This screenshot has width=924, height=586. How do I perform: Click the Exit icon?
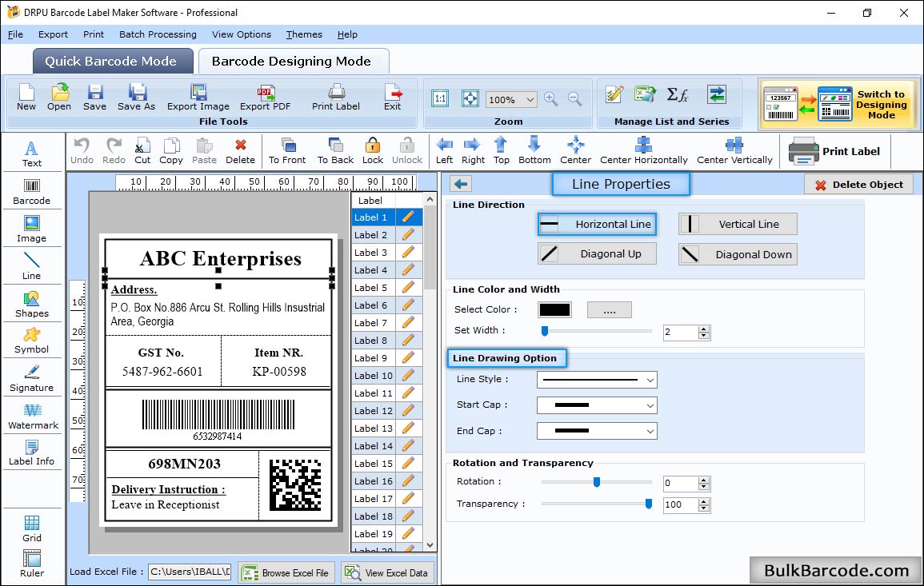pyautogui.click(x=393, y=98)
